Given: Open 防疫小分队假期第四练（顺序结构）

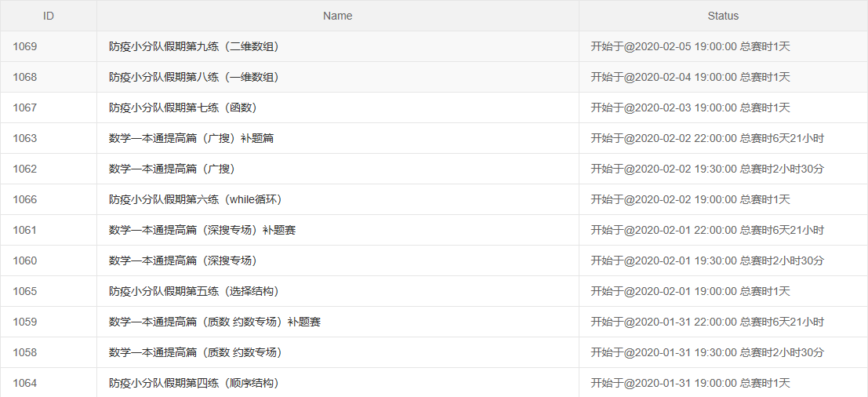Looking at the screenshot, I should (x=194, y=383).
